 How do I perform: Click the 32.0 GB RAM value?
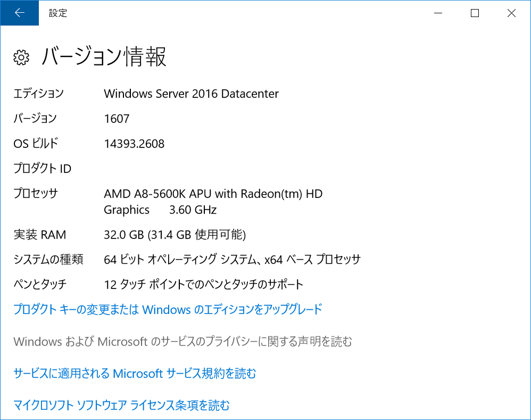click(x=175, y=234)
